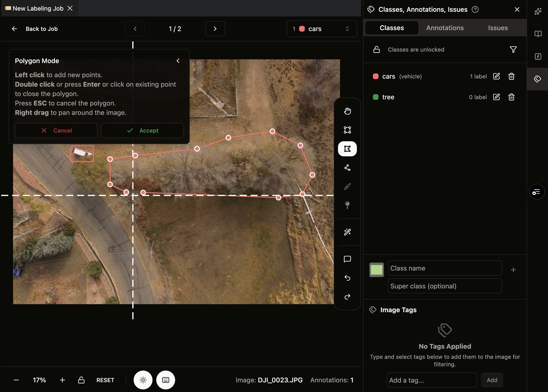The height and width of the screenshot is (392, 548).
Task: Select the bounding box tool
Action: pyautogui.click(x=347, y=130)
